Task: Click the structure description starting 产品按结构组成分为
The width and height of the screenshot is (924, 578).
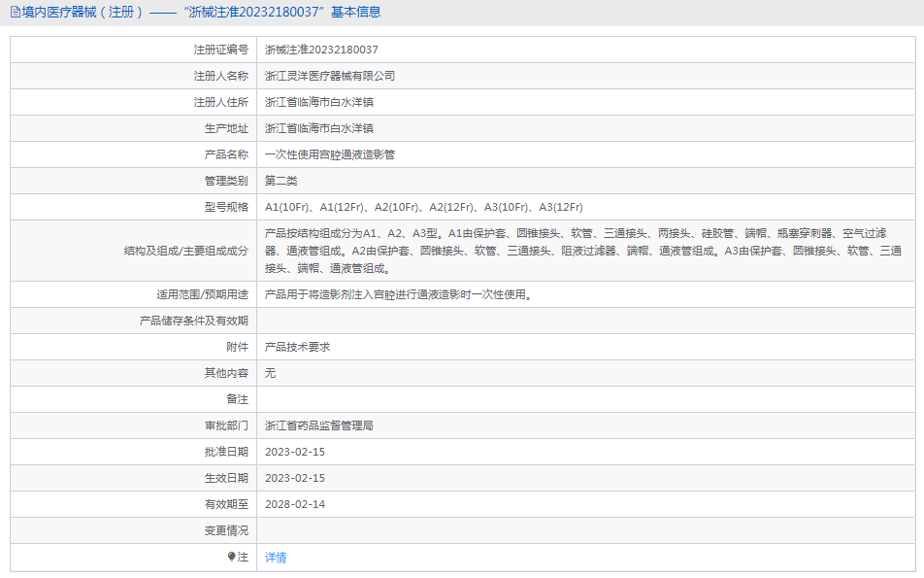Action: pyautogui.click(x=582, y=251)
